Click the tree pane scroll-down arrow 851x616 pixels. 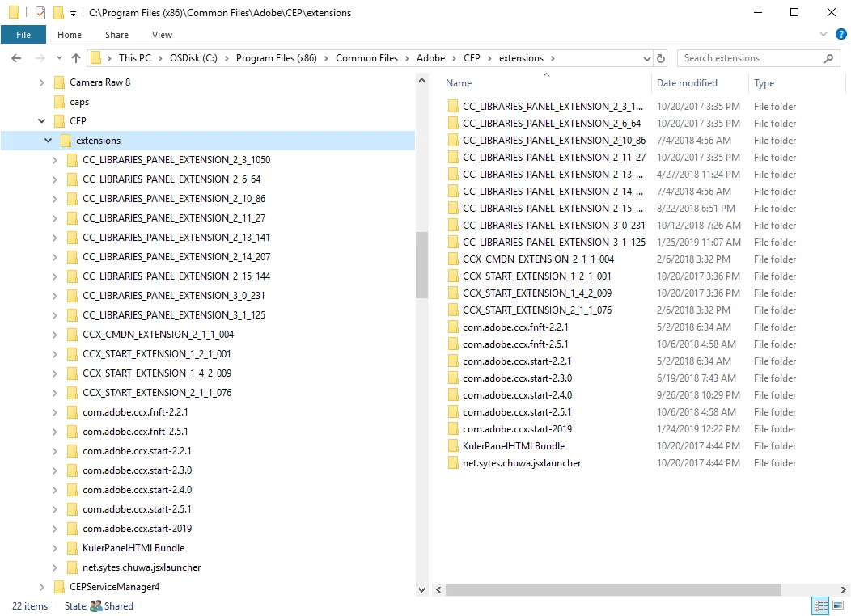[x=421, y=589]
